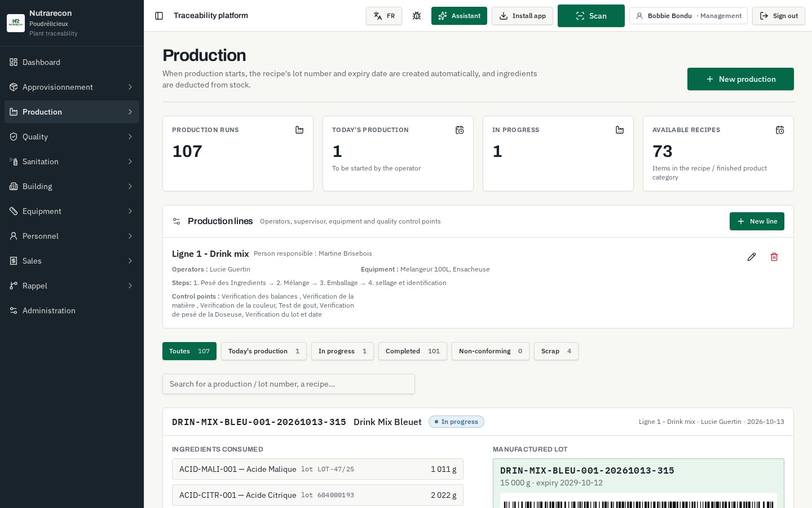This screenshot has width=812, height=508.
Task: Open the Dashboard menu item
Action: [x=72, y=62]
